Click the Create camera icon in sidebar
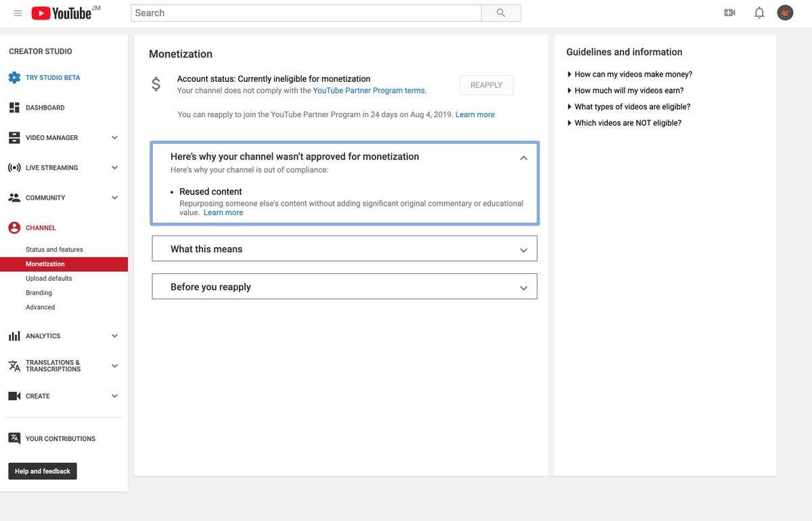 [x=14, y=396]
